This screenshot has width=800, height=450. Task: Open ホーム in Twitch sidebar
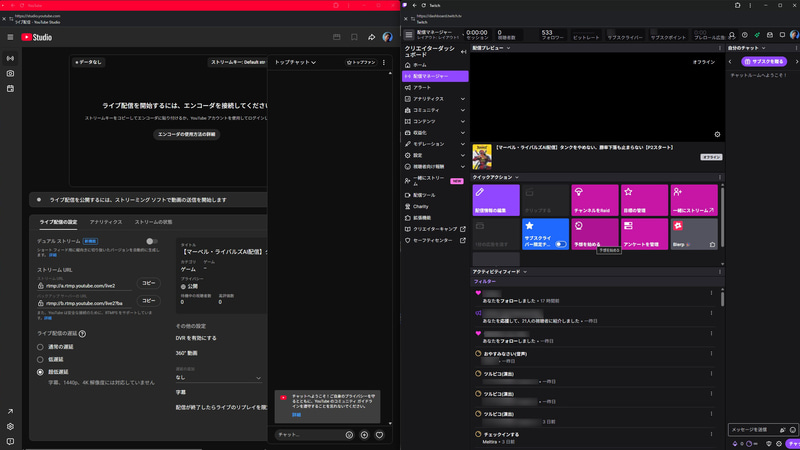(x=435, y=65)
